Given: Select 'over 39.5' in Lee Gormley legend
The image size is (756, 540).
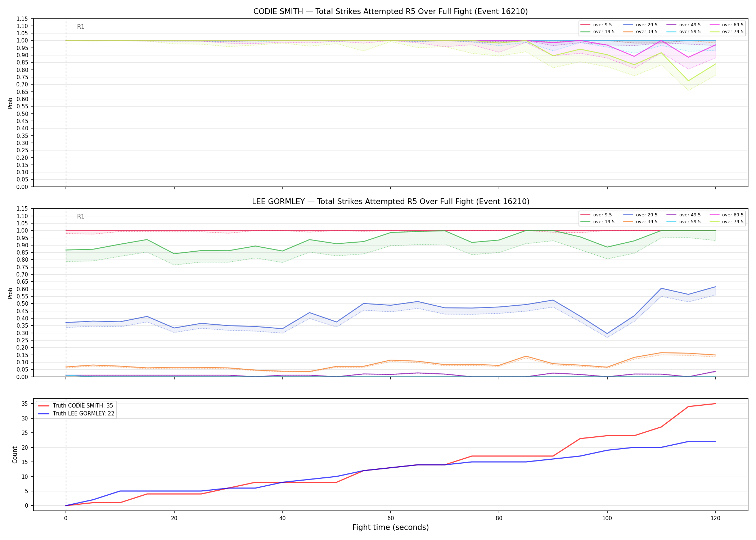Looking at the screenshot, I should coord(640,222).
